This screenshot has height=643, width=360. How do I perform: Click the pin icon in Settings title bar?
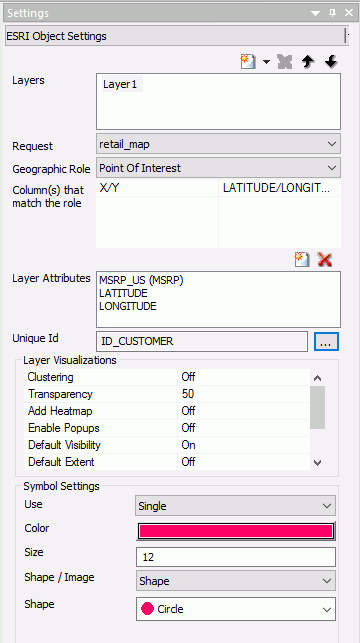point(333,13)
